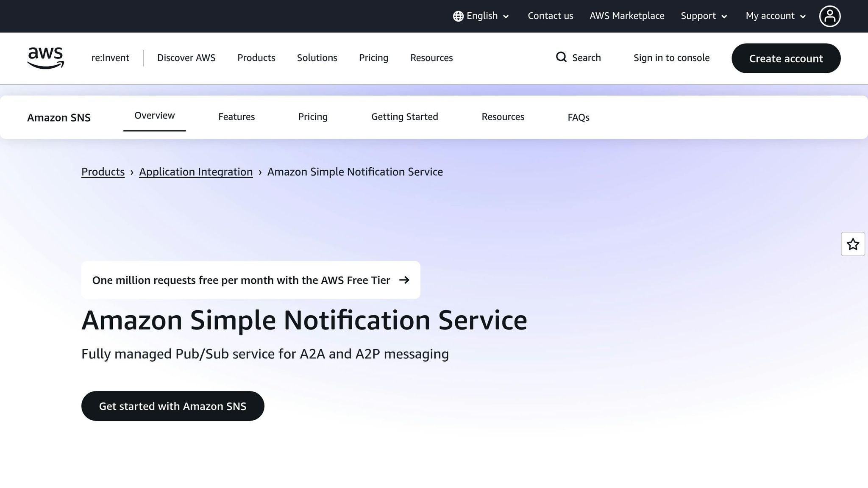Click Get started with Amazon SNS

tap(172, 406)
